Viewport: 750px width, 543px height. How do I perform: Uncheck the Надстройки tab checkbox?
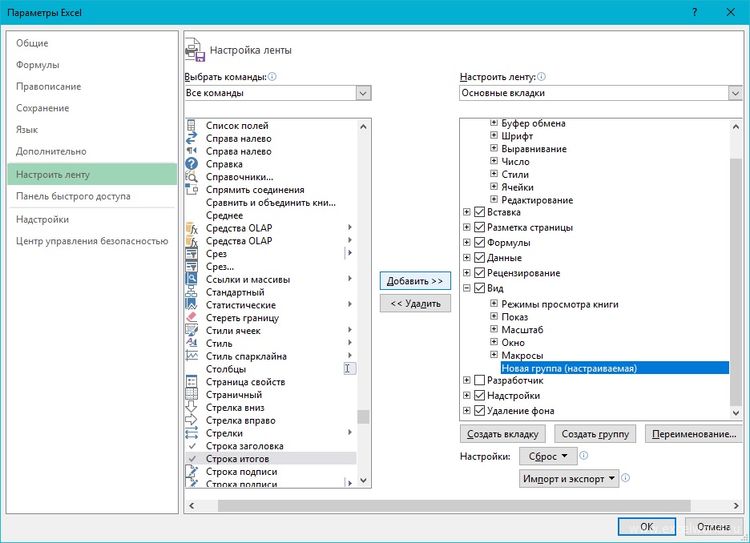(479, 396)
